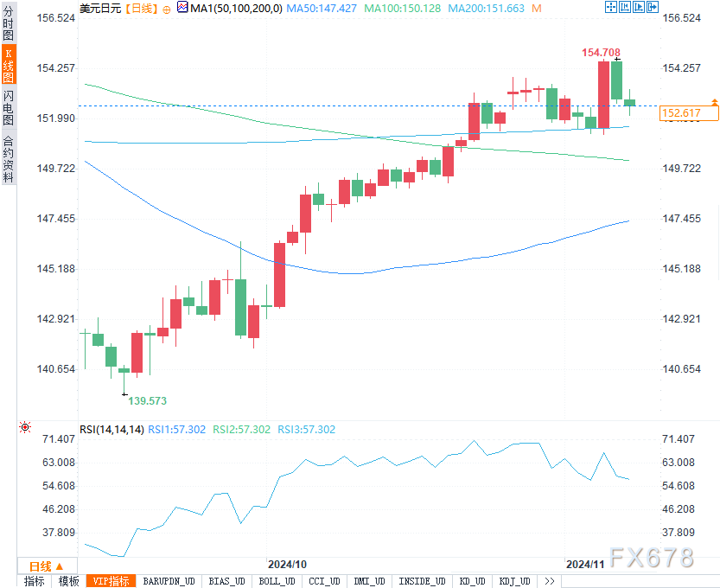720x588 pixels.
Task: Click the four-arrow move icon in chart toolbar
Action: 611,8
